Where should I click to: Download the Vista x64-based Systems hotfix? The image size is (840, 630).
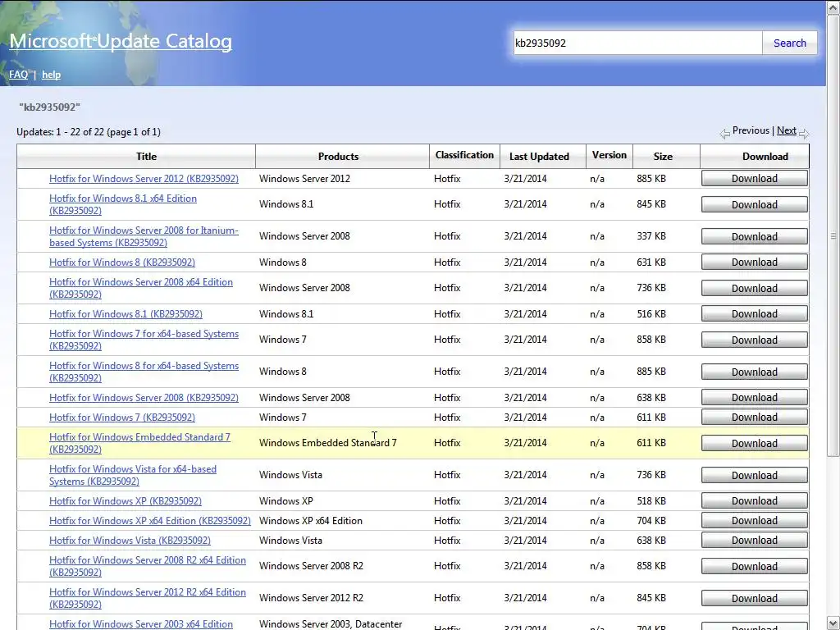(755, 475)
